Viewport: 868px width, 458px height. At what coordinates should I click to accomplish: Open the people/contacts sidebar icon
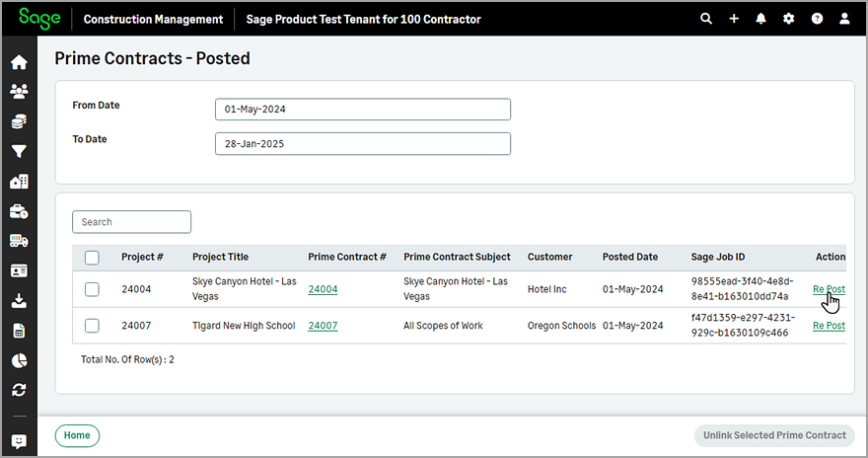pos(19,92)
